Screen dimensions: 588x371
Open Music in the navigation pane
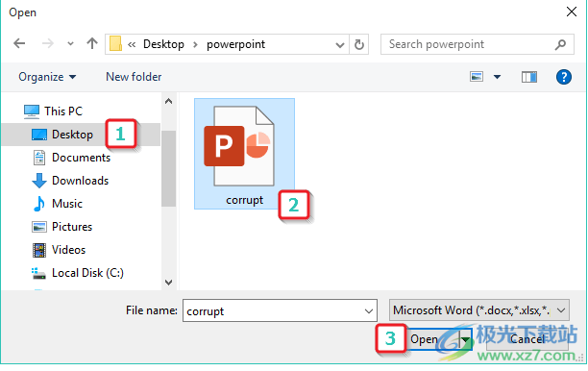pos(67,204)
